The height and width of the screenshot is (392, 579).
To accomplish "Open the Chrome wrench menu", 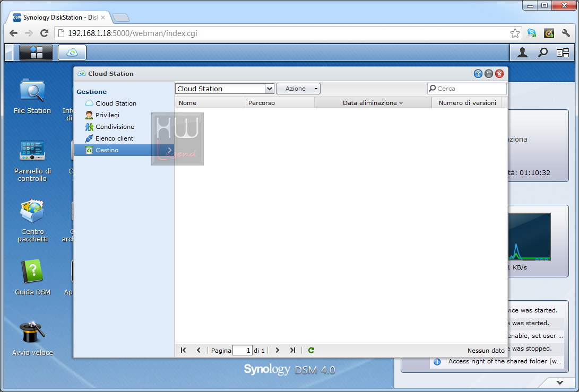I will (566, 33).
